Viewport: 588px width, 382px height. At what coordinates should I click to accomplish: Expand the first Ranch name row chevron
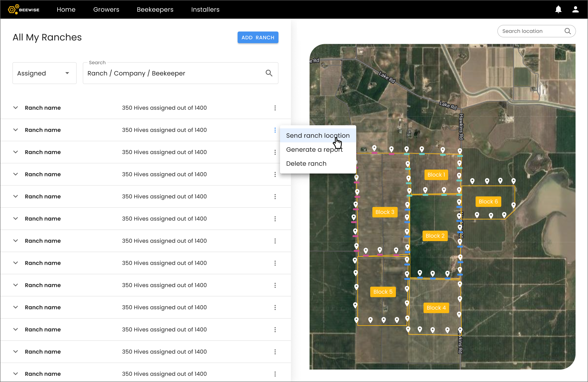point(16,108)
